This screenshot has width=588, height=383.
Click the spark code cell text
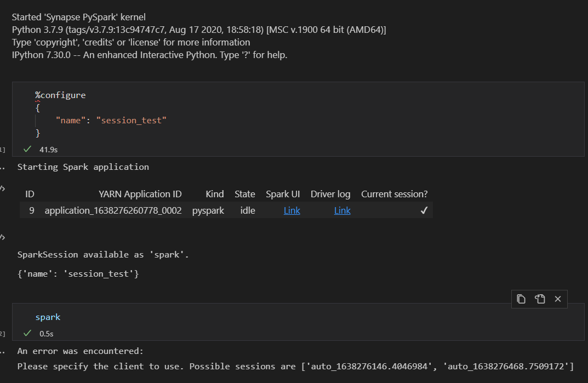point(48,317)
